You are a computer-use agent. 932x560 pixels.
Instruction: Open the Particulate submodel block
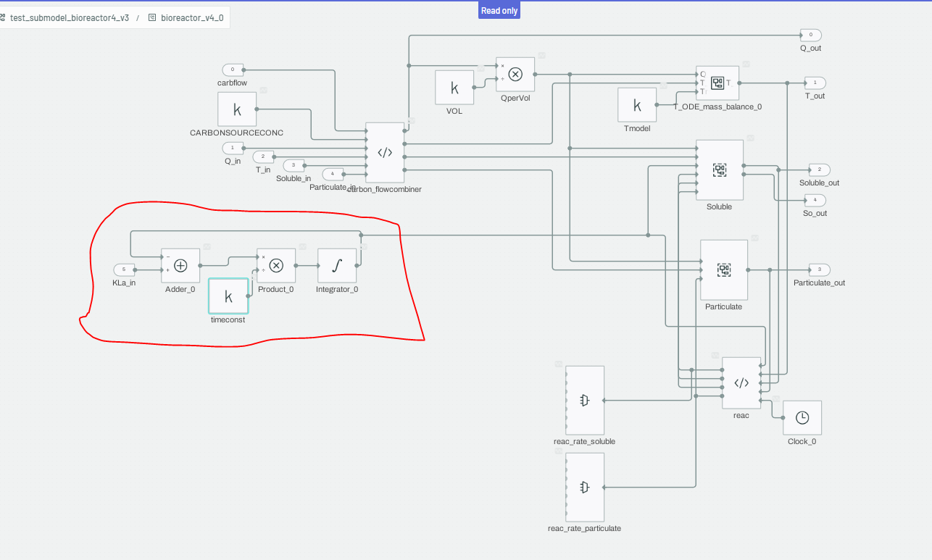pyautogui.click(x=723, y=269)
